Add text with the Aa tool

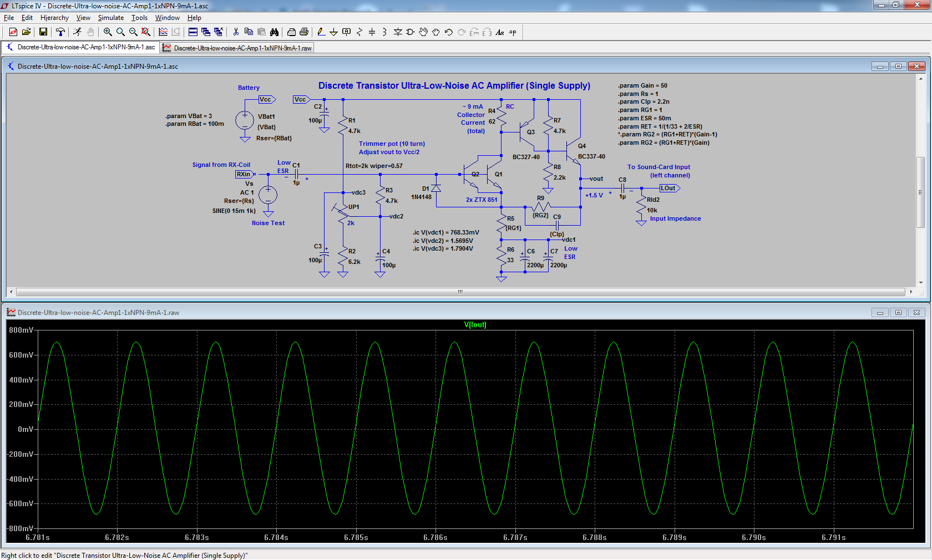tap(500, 32)
